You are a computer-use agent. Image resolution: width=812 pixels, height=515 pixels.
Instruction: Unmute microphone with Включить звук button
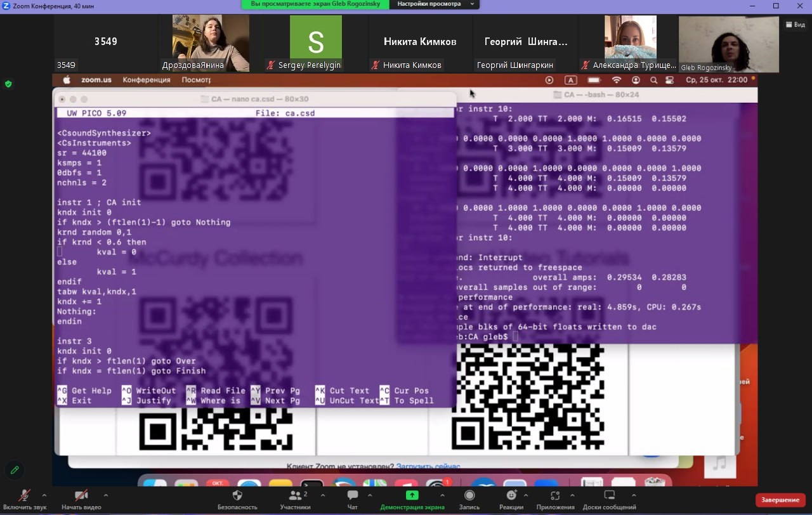25,496
